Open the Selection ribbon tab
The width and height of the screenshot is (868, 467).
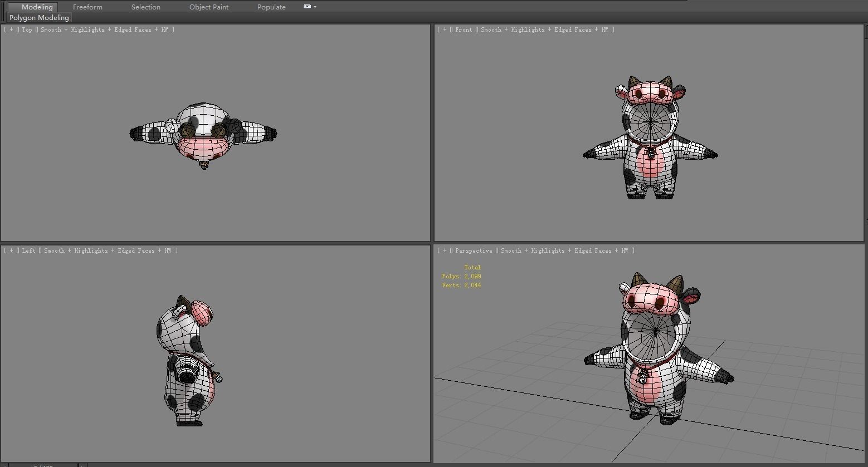coord(146,7)
